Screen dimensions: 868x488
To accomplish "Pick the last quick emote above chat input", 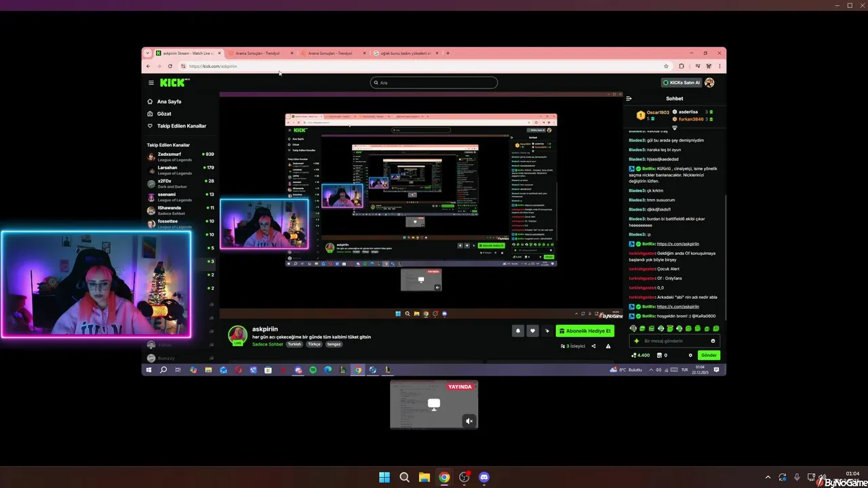I will pyautogui.click(x=715, y=329).
